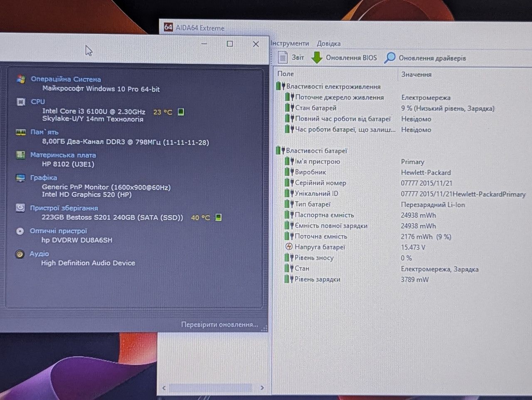Open the Довідка menu in AIDA64

click(328, 43)
